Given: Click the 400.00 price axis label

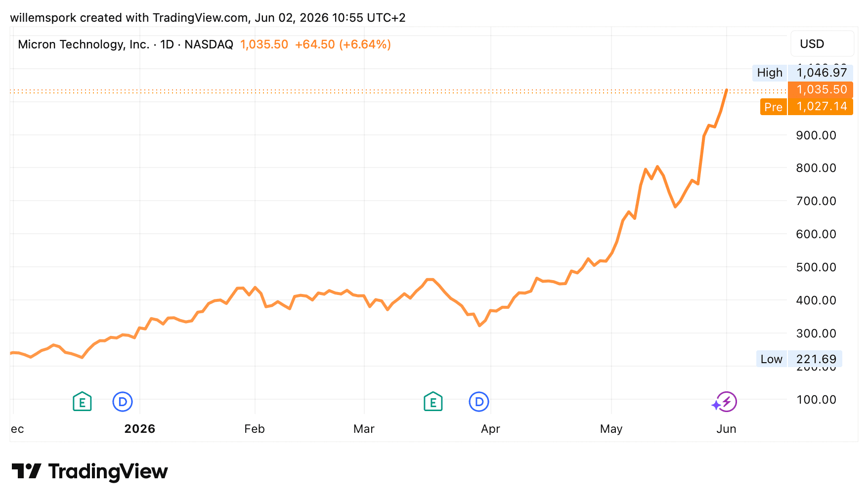Looking at the screenshot, I should click(816, 300).
